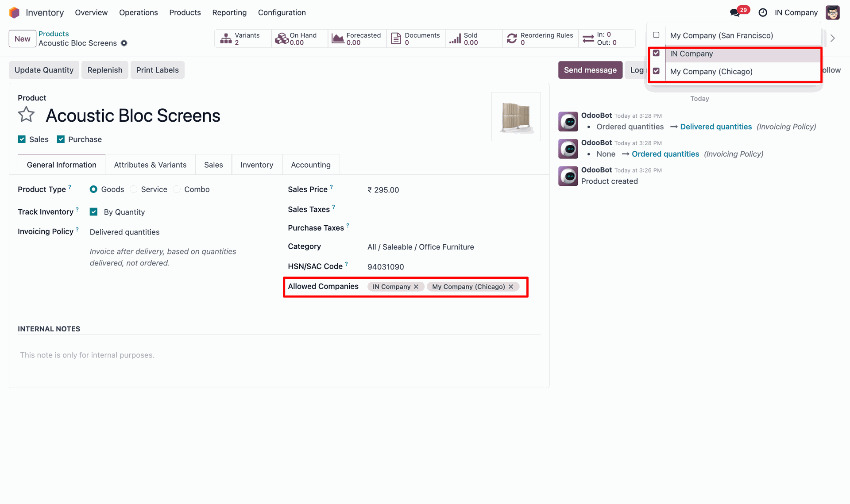The width and height of the screenshot is (850, 504).
Task: Open the messages chat bubble icon
Action: tap(735, 12)
